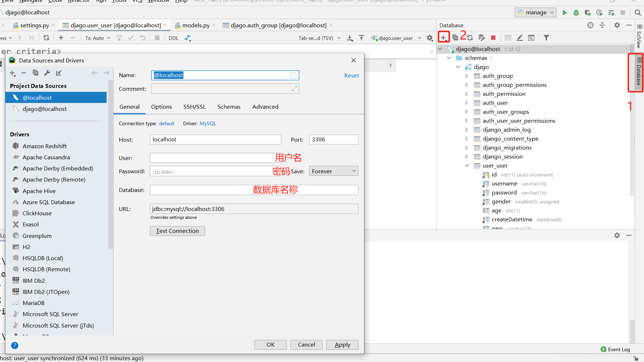644x362 pixels.
Task: Click the Cancel button in the dialog
Action: pos(306,345)
